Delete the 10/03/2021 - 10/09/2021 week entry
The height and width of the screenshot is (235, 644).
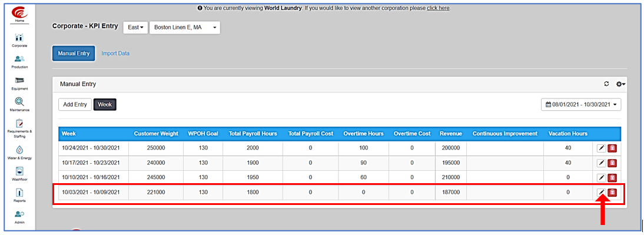click(x=612, y=192)
